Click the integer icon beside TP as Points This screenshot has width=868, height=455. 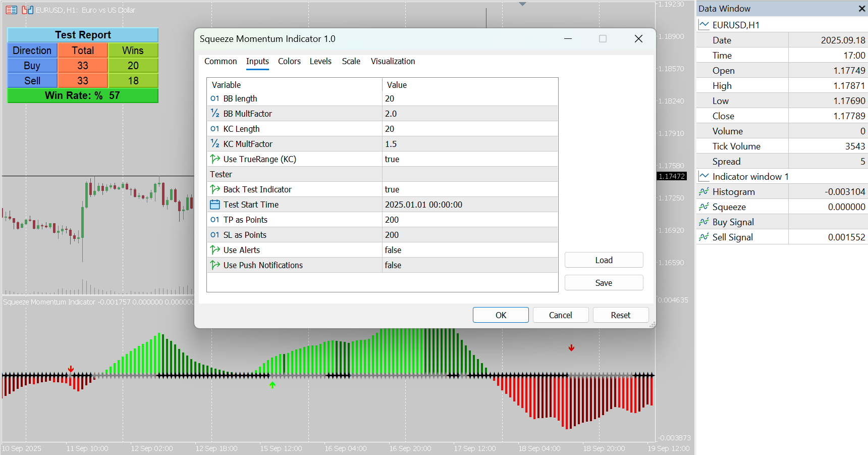click(x=215, y=220)
